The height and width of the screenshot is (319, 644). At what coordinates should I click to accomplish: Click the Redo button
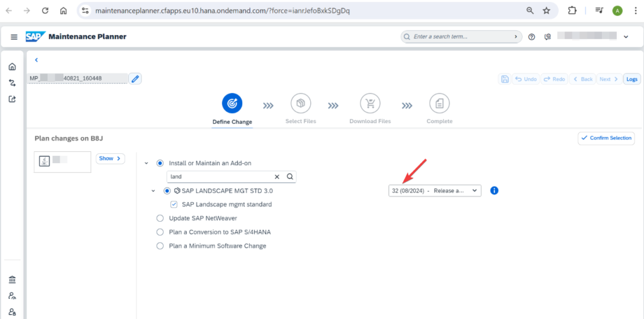[x=554, y=79]
